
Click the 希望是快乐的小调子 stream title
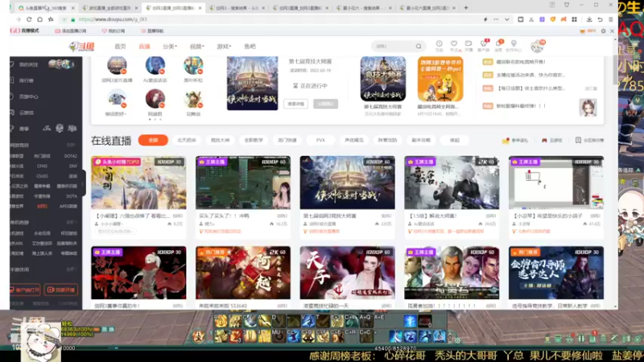548,216
